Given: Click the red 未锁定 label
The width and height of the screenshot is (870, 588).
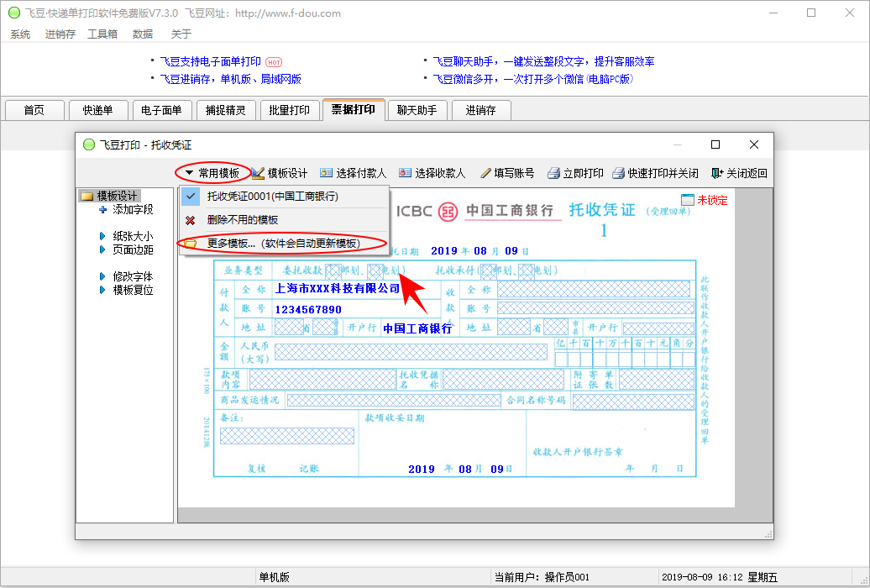Looking at the screenshot, I should 712,201.
